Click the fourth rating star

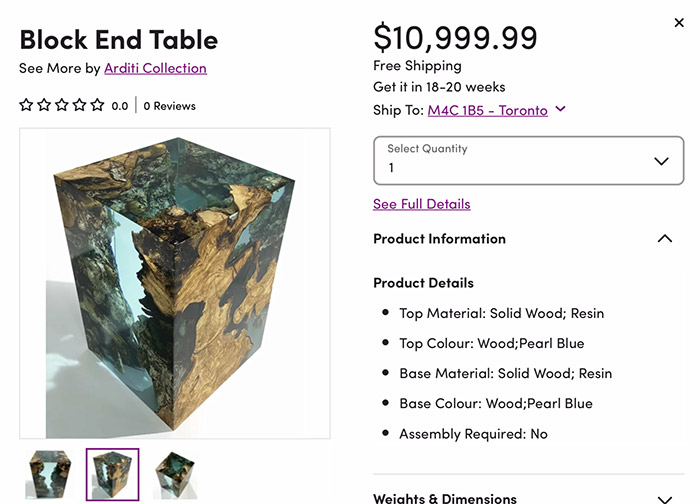pyautogui.click(x=80, y=105)
